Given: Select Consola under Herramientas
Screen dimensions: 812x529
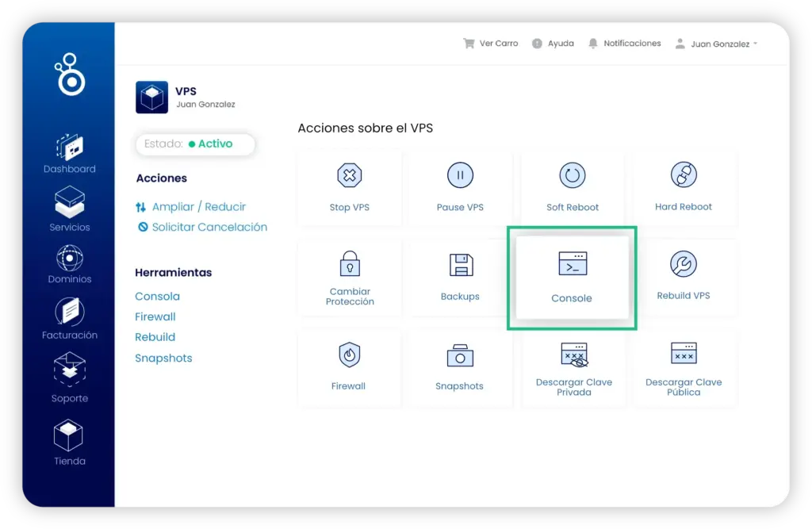Looking at the screenshot, I should tap(158, 297).
